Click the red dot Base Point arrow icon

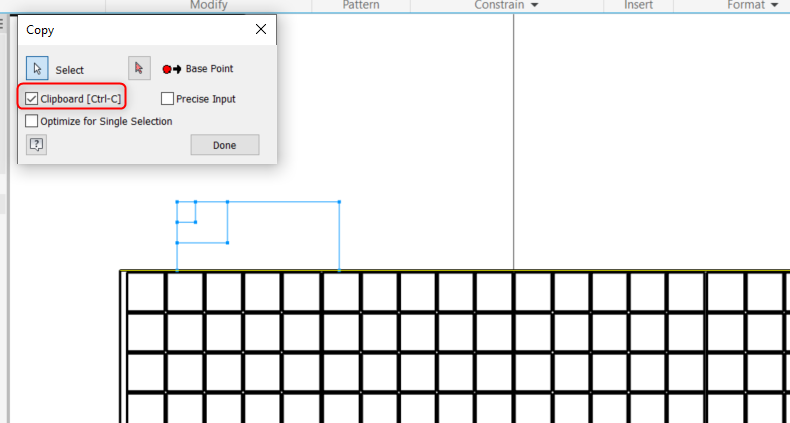[x=172, y=69]
